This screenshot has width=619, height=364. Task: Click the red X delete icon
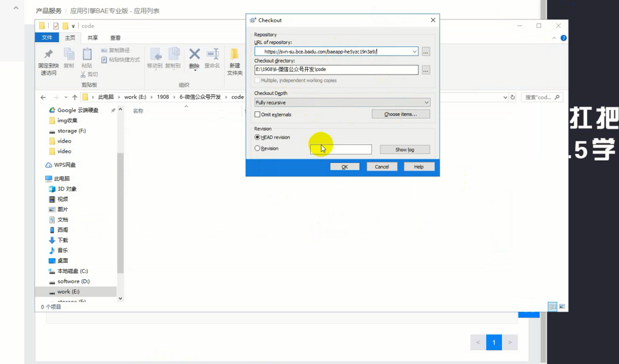coord(194,54)
